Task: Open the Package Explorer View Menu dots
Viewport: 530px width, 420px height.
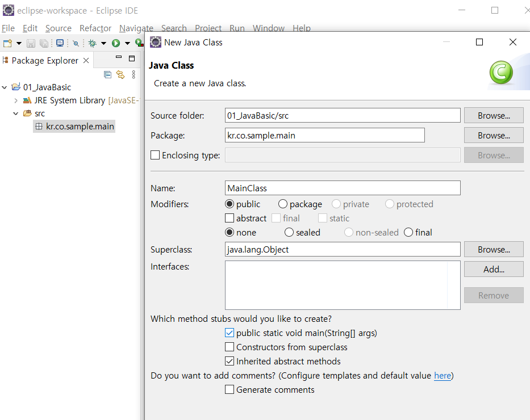Action: pyautogui.click(x=134, y=74)
